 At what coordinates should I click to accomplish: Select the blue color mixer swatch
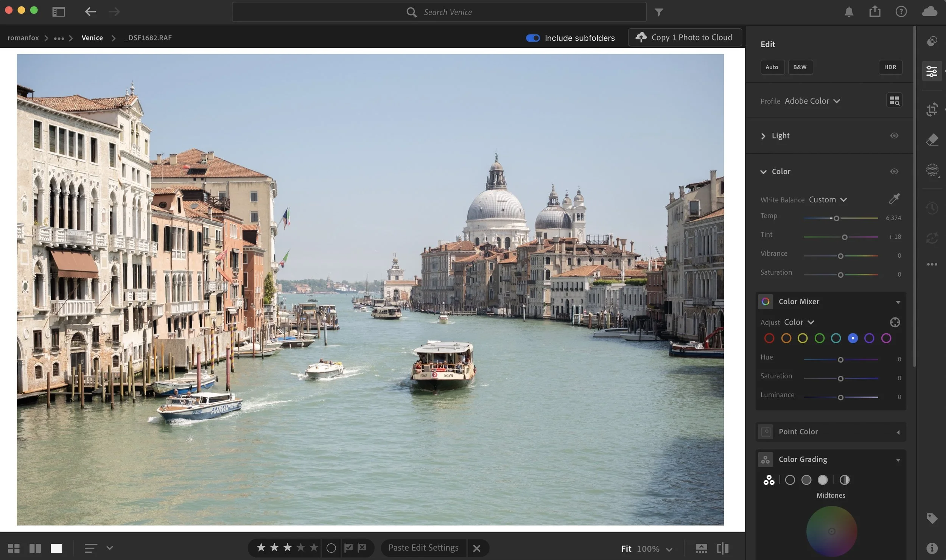pyautogui.click(x=853, y=338)
